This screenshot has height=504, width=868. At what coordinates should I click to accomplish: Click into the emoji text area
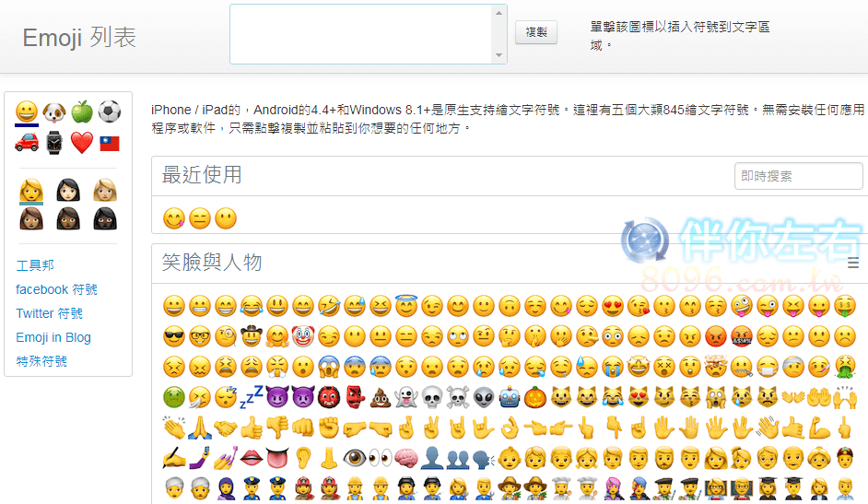tap(361, 34)
